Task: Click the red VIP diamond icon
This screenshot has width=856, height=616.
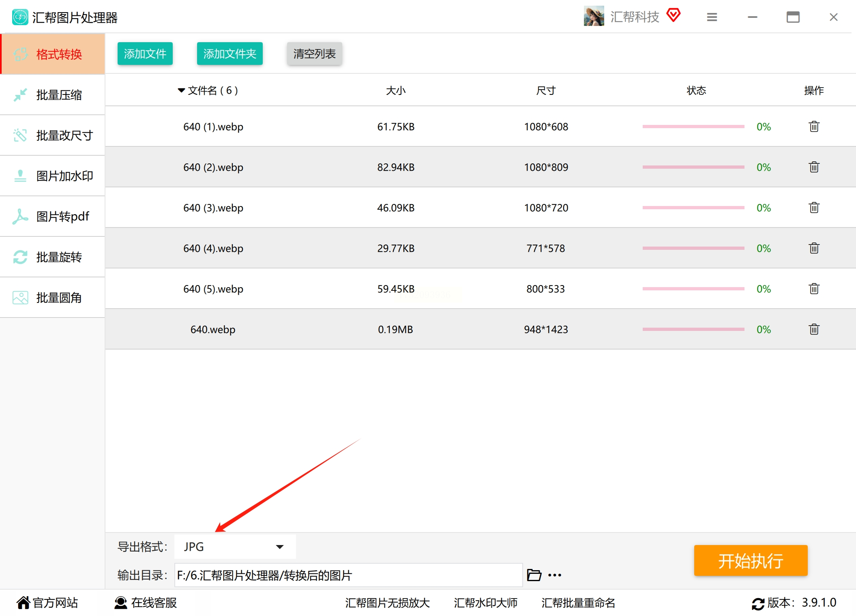Action: pos(674,15)
